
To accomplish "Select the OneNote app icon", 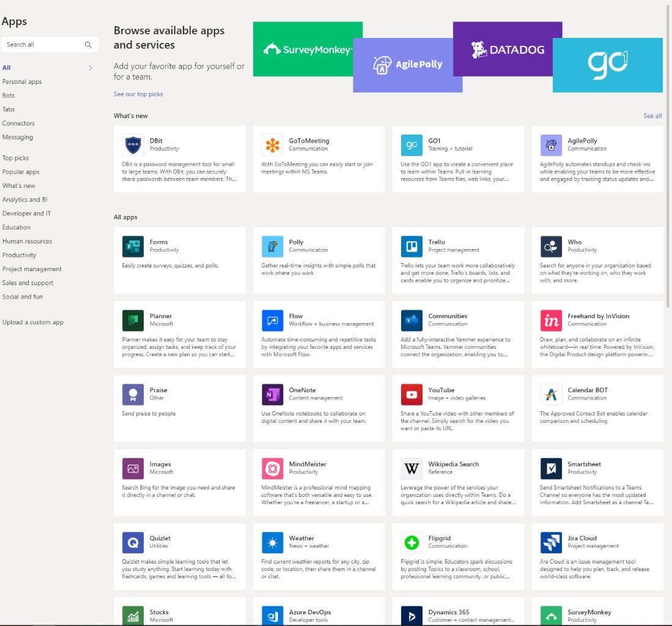I will pos(272,395).
